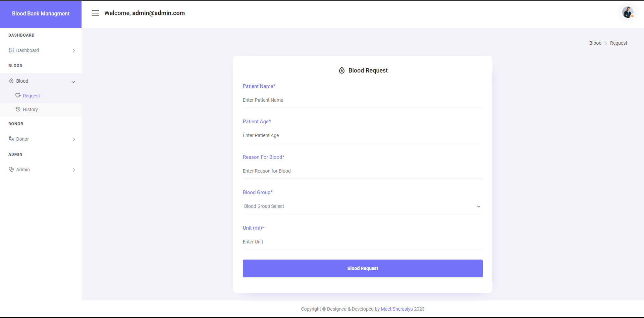Open the Meet Sherasiya link
Screen dimensions: 644x318
(396, 309)
